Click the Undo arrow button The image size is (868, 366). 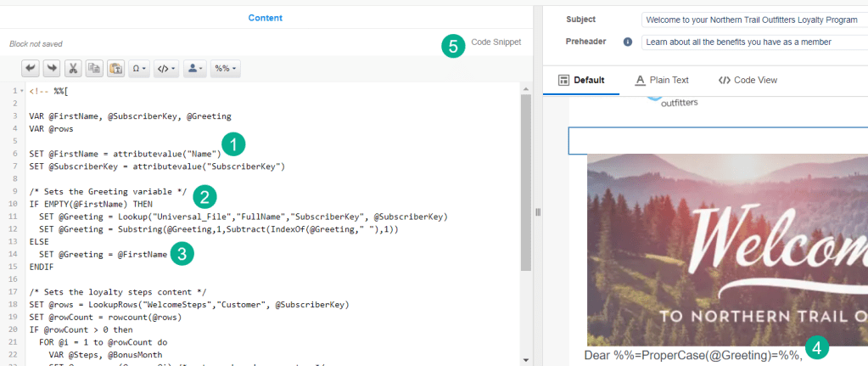click(31, 68)
